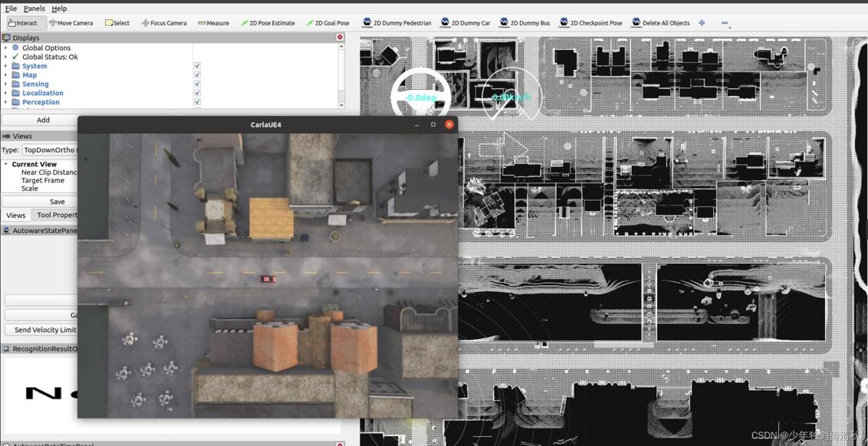Place a 2D Dummy Pedestrian
Image resolution: width=868 pixels, height=446 pixels.
(396, 23)
